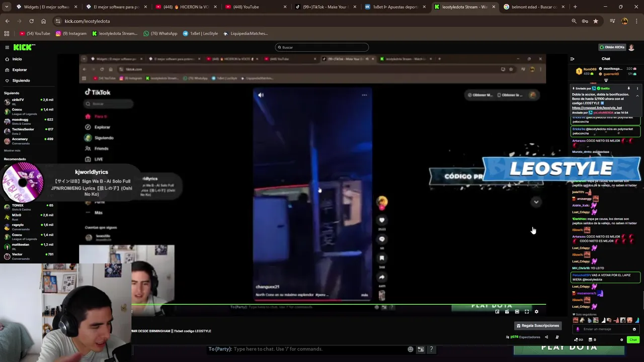The width and height of the screenshot is (644, 362).
Task: Open ciriloTV channel in sidebar
Action: (x=28, y=101)
